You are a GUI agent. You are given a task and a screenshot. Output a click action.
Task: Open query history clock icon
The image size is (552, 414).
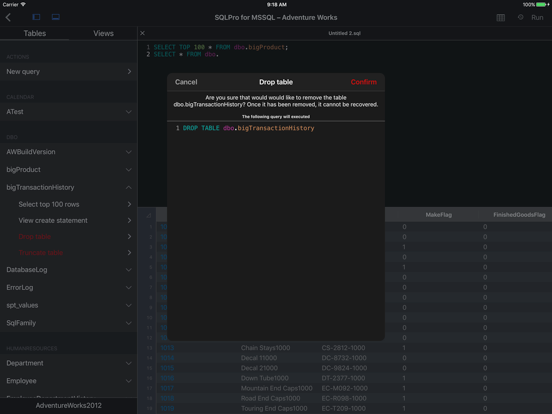[x=520, y=17]
